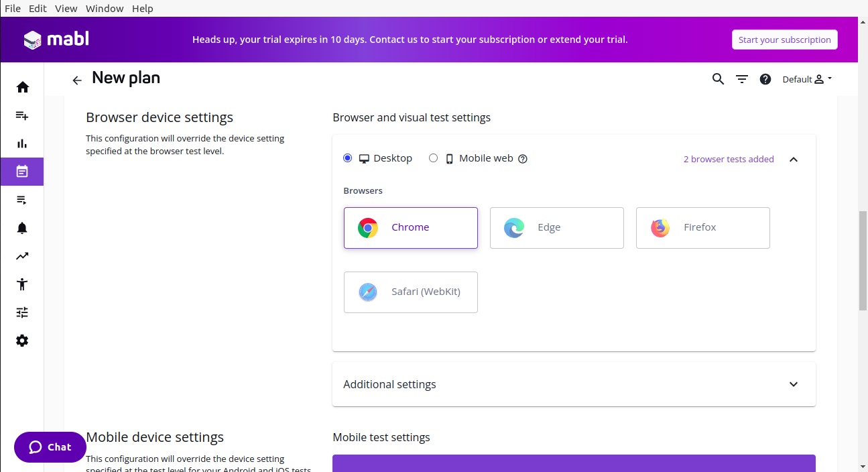The height and width of the screenshot is (472, 868).
Task: Enable the Firefox browser option
Action: click(702, 228)
